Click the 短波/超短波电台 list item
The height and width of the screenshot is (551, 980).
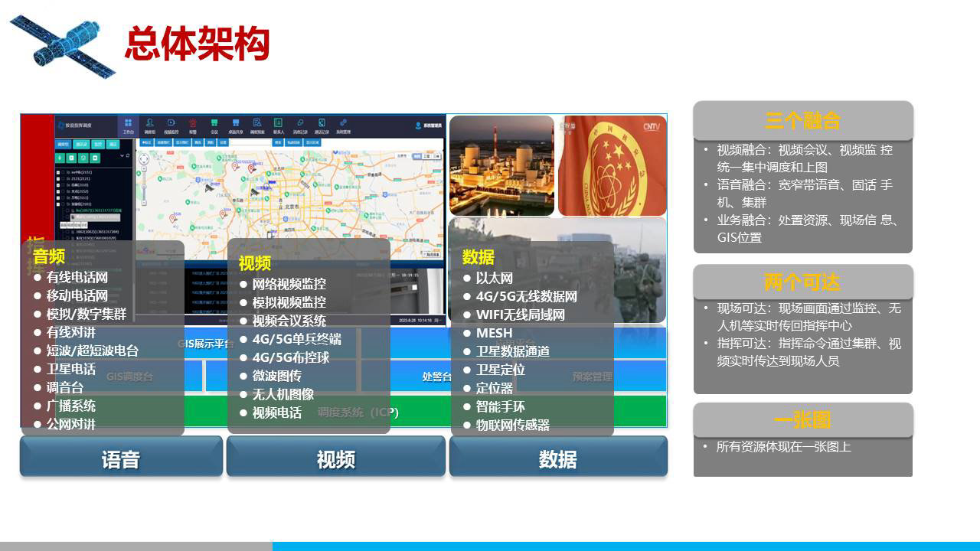[92, 350]
